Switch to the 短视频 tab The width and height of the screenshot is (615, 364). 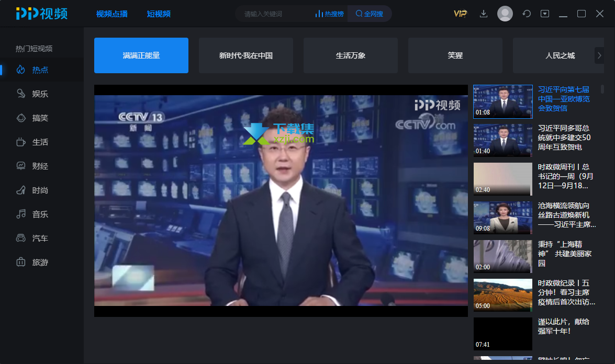pos(159,14)
